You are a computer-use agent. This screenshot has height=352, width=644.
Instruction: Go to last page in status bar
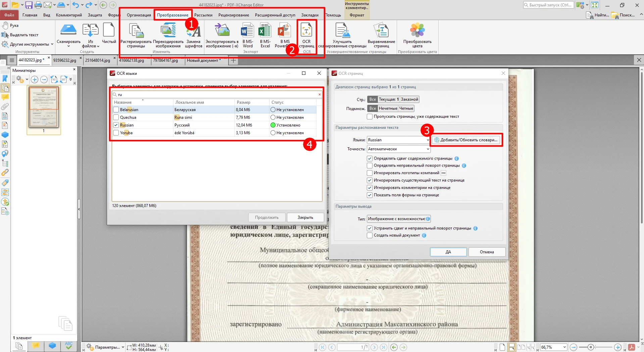pos(384,347)
